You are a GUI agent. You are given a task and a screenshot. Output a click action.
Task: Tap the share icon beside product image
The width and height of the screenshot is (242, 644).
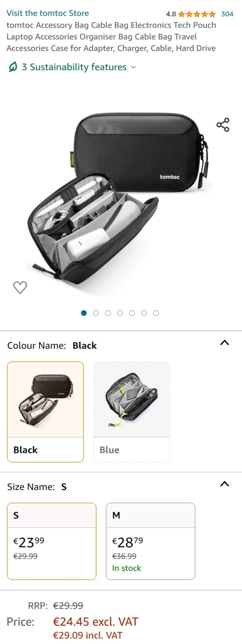pyautogui.click(x=223, y=125)
